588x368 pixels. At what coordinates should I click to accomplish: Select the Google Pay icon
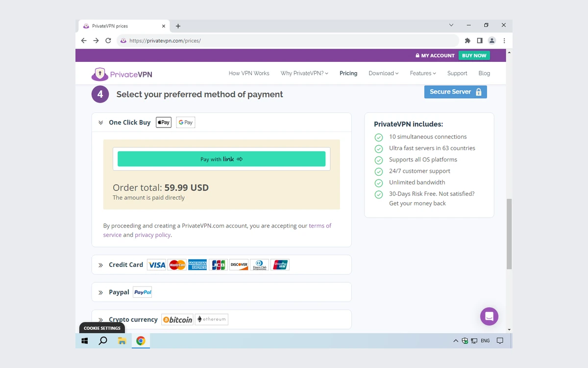tap(186, 123)
